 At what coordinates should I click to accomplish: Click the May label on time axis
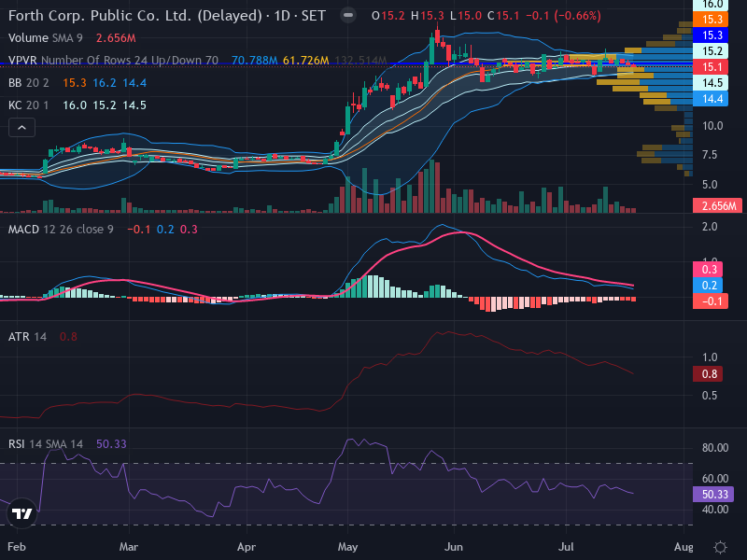(347, 547)
